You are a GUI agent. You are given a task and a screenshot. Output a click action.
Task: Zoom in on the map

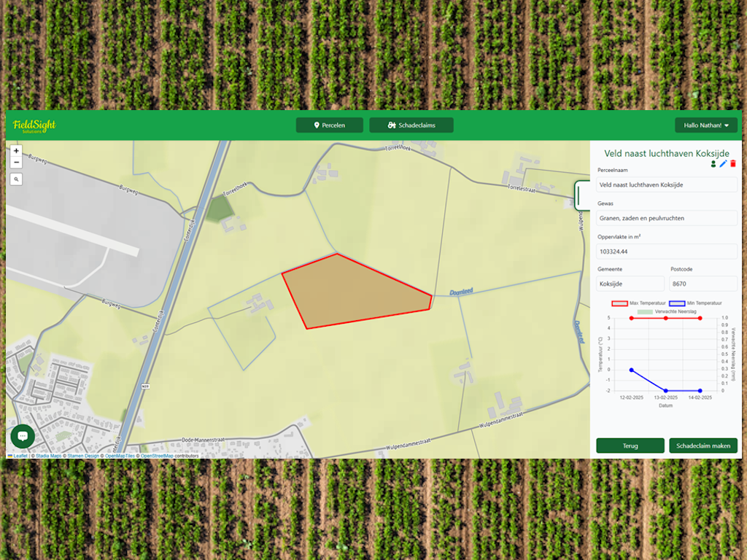point(16,151)
